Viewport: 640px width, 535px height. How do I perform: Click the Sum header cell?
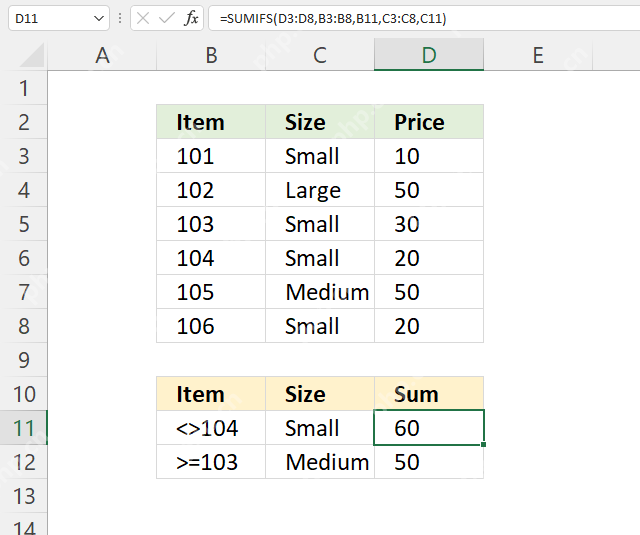point(429,394)
